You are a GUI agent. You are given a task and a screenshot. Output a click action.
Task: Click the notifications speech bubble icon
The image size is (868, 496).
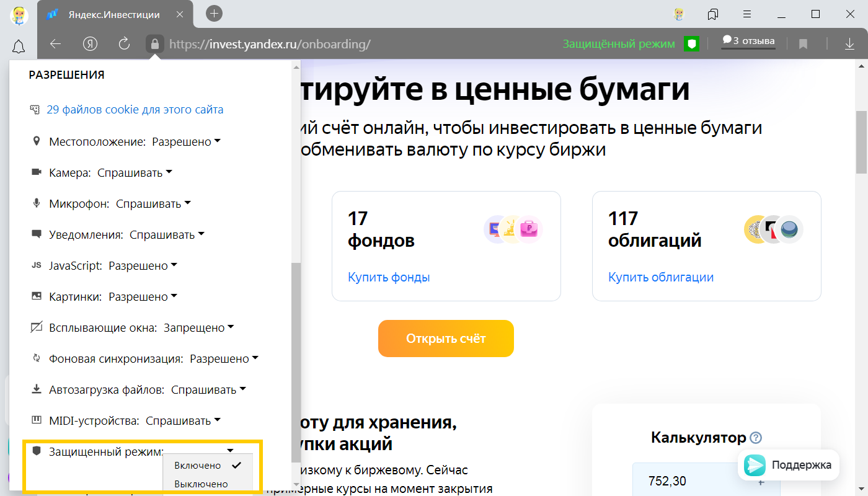coord(36,235)
